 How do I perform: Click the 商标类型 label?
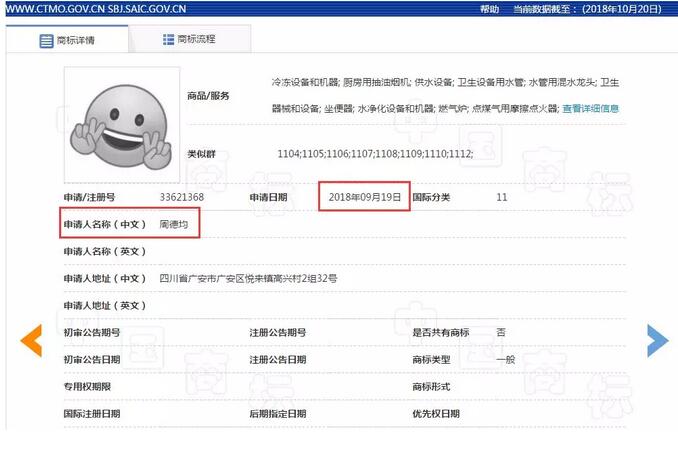coord(431,360)
